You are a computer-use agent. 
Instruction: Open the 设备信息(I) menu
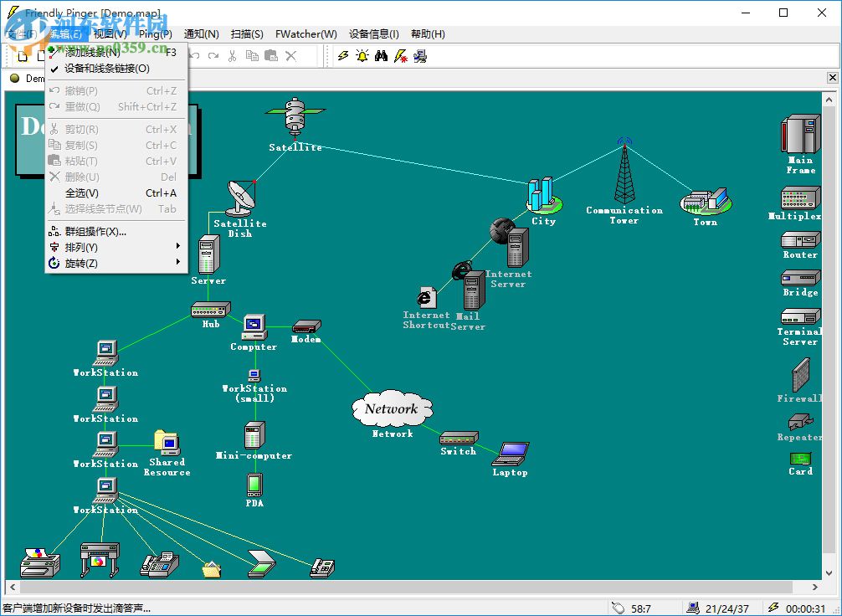(x=374, y=33)
